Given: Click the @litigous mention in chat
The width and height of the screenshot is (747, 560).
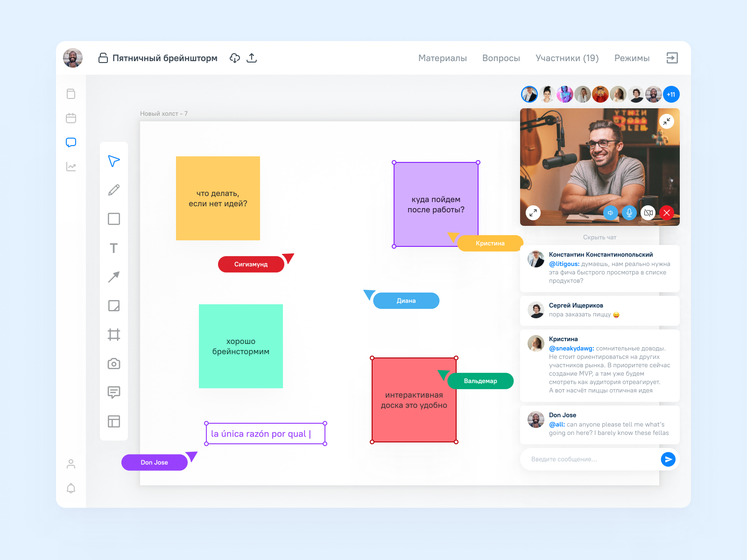Looking at the screenshot, I should [x=564, y=264].
